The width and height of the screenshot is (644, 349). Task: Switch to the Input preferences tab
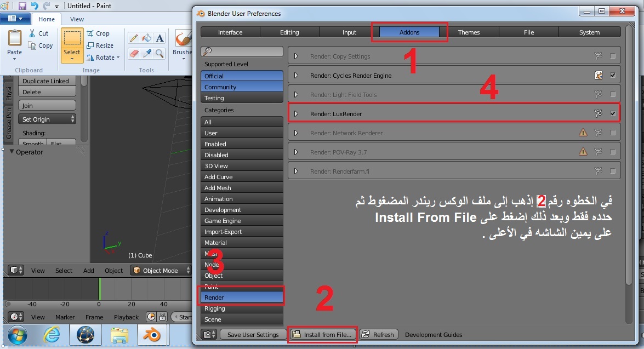(350, 32)
